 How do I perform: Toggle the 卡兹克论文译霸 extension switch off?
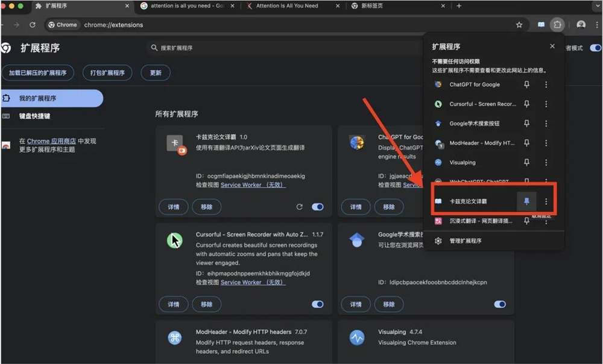click(318, 207)
